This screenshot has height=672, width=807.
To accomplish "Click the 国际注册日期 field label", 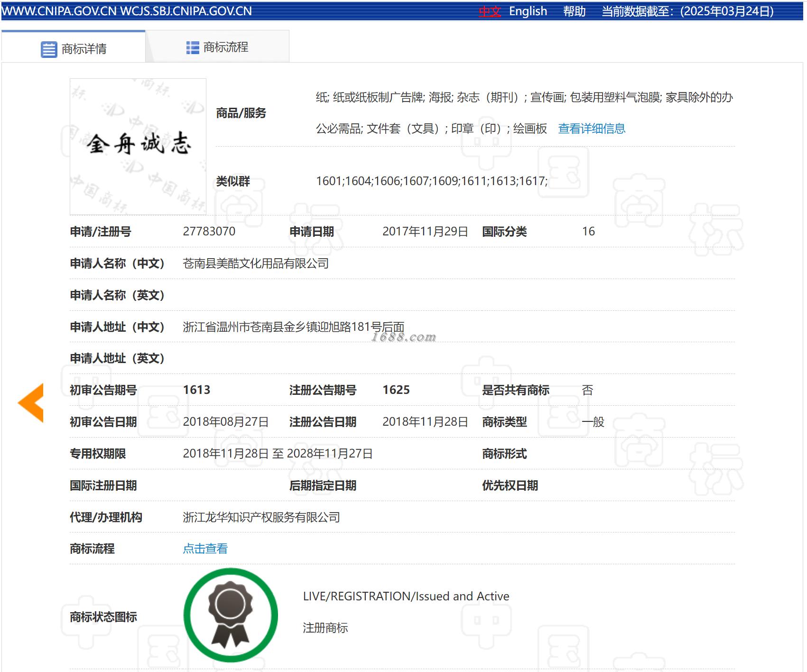I will (103, 485).
